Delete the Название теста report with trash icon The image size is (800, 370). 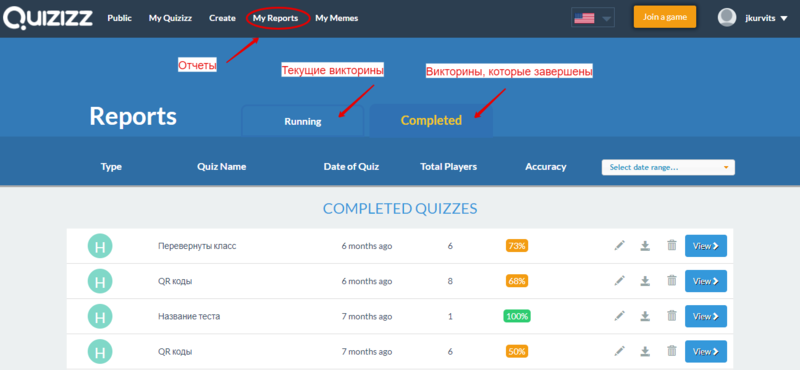672,316
